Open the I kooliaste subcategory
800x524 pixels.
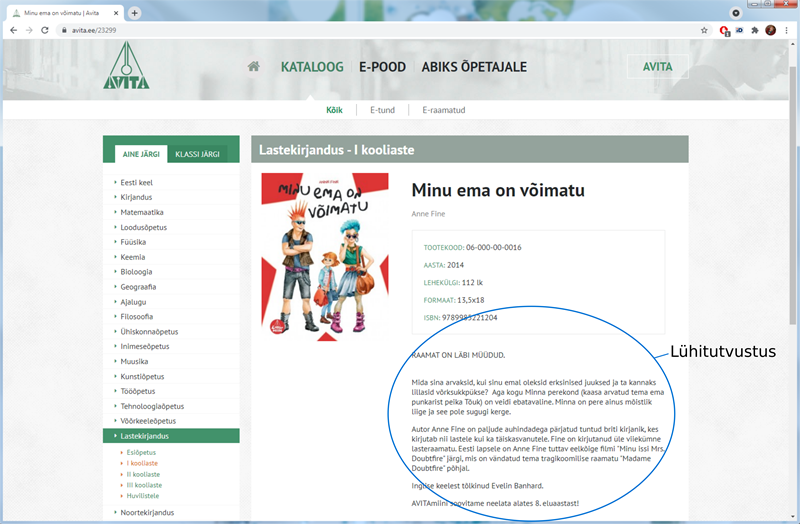[142, 463]
